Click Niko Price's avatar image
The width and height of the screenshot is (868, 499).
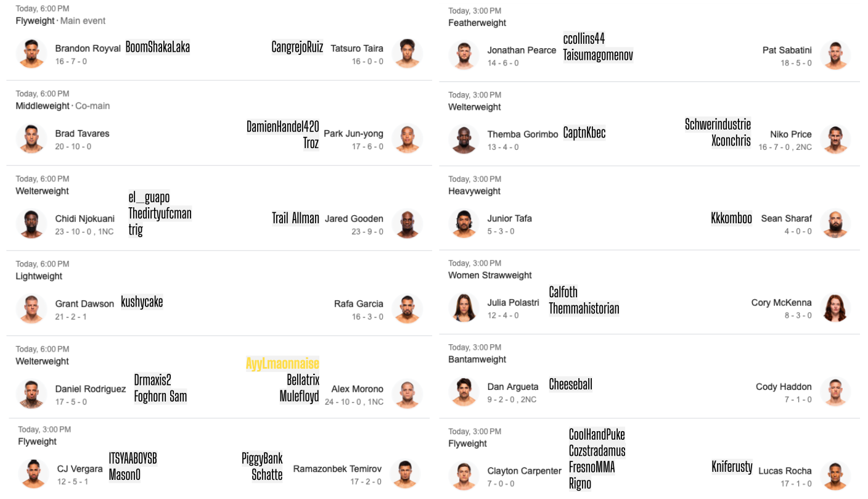coord(835,139)
